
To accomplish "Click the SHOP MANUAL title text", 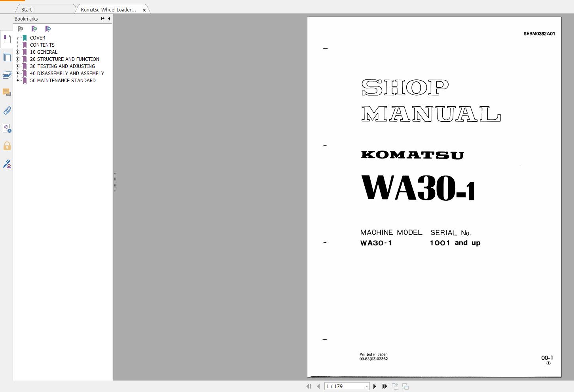I will [x=431, y=100].
